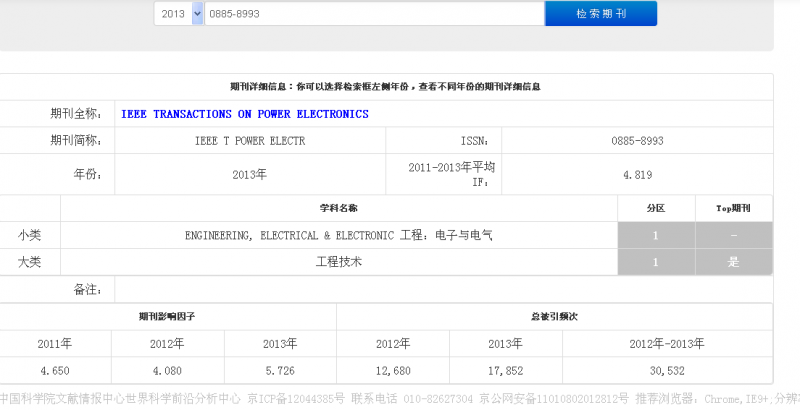This screenshot has height=410, width=800.
Task: Click the 2012年-2013年 column header
Action: (x=667, y=344)
